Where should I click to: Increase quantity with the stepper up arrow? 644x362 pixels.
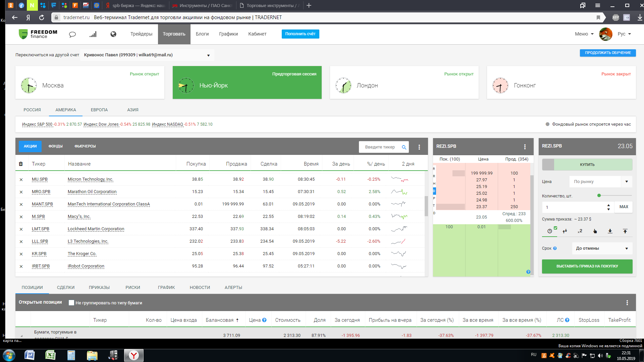[608, 205]
